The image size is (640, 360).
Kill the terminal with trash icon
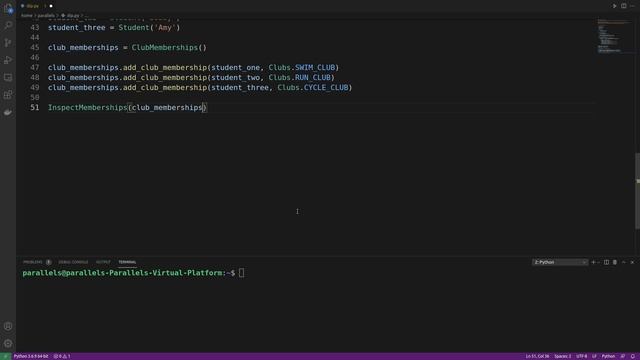click(615, 262)
